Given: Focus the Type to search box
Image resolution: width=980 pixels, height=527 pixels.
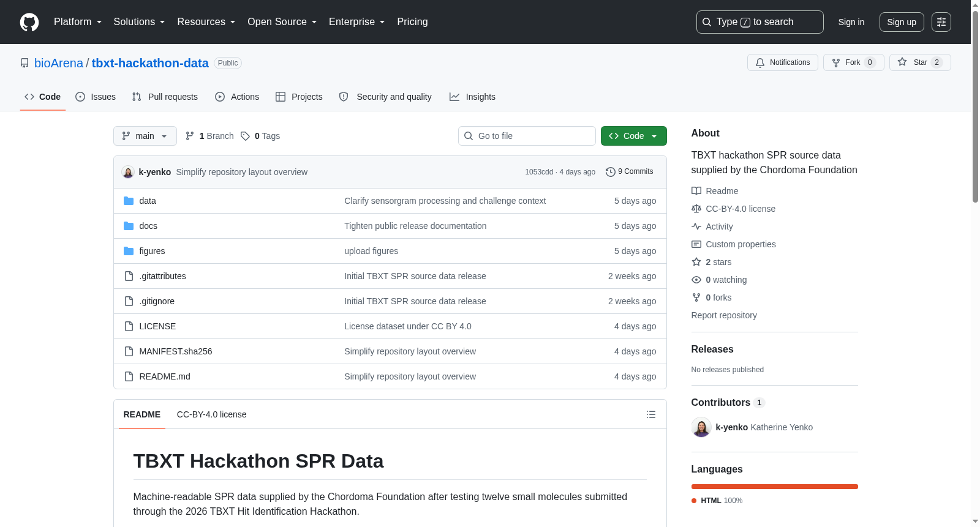Looking at the screenshot, I should 760,22.
